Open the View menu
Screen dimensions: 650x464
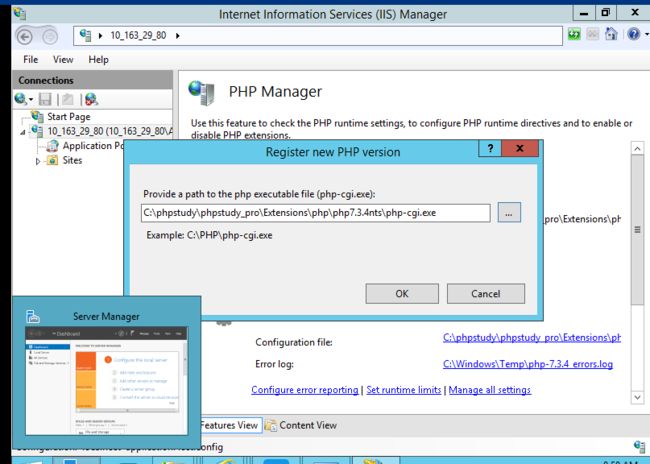[63, 59]
